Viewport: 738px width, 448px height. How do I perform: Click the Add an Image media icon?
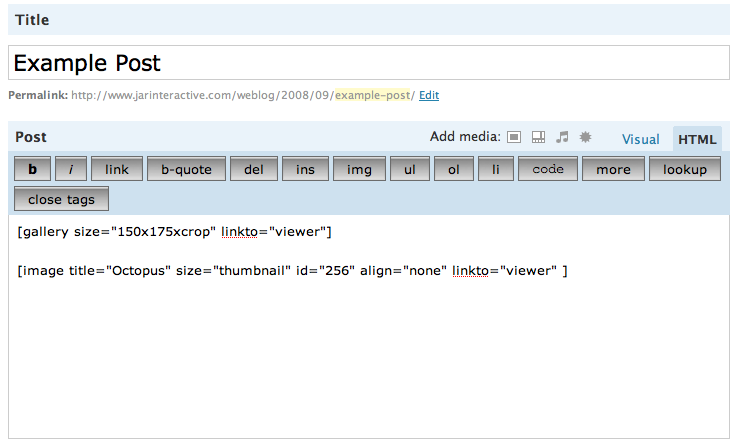[x=514, y=137]
